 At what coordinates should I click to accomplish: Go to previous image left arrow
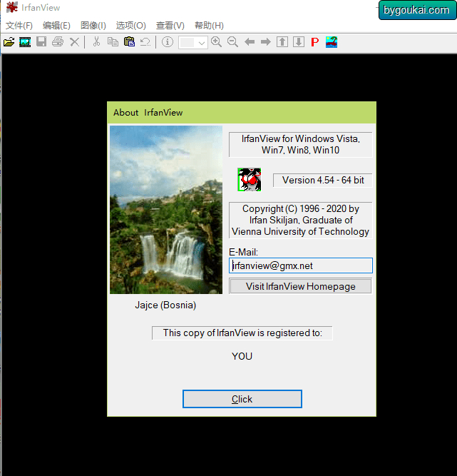click(x=250, y=41)
